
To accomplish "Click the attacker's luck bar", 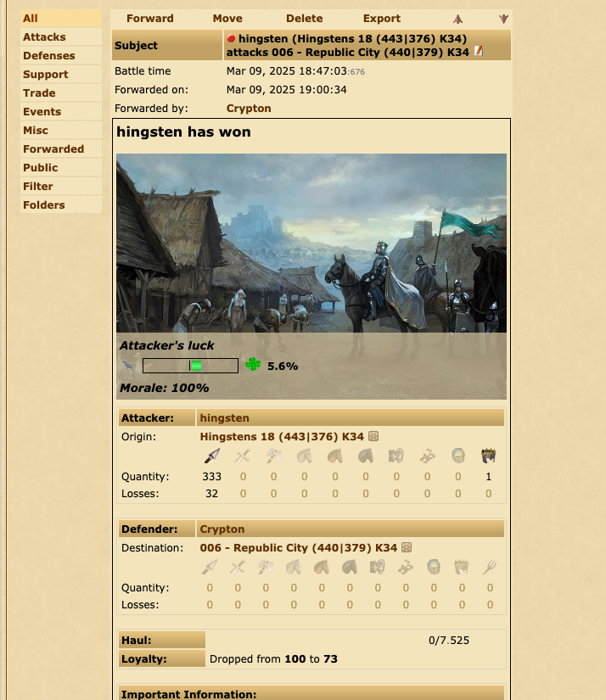I will [190, 366].
